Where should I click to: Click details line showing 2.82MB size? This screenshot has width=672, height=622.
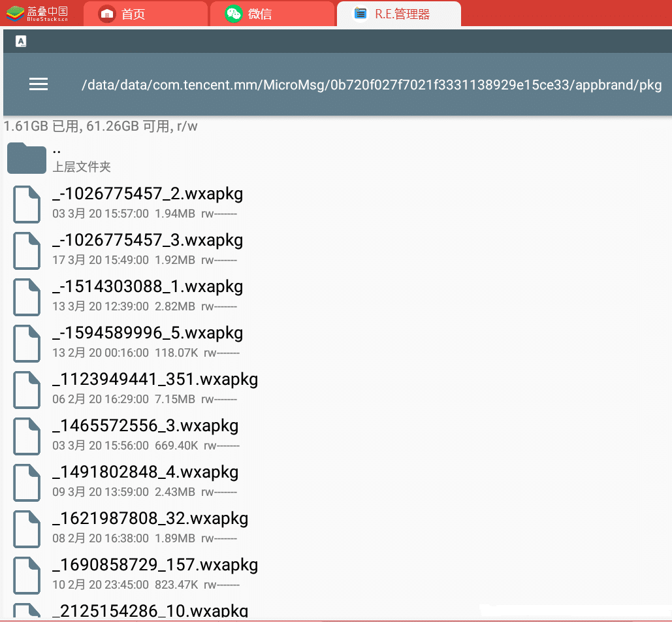[x=144, y=306]
